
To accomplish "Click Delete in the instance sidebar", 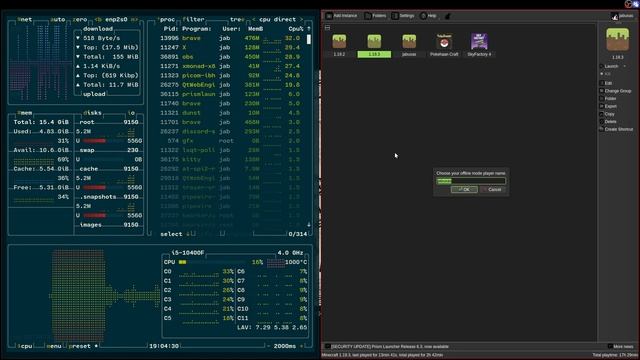I will pos(608,122).
